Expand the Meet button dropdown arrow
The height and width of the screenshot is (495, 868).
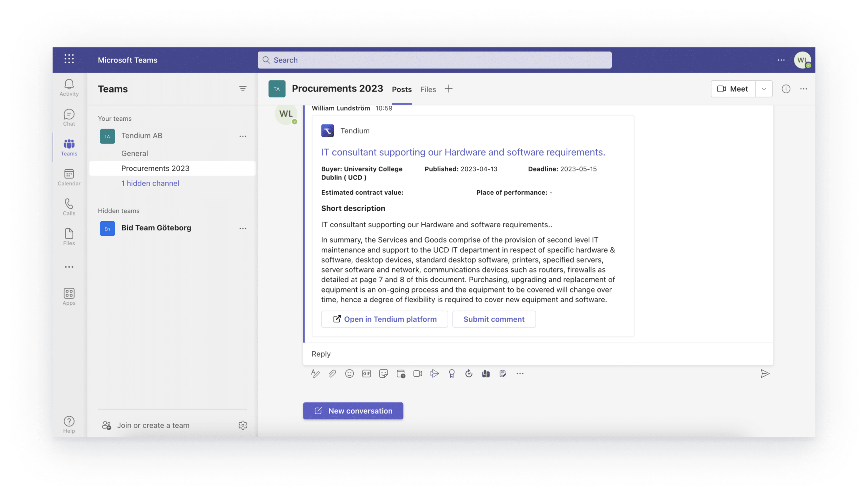pyautogui.click(x=764, y=89)
